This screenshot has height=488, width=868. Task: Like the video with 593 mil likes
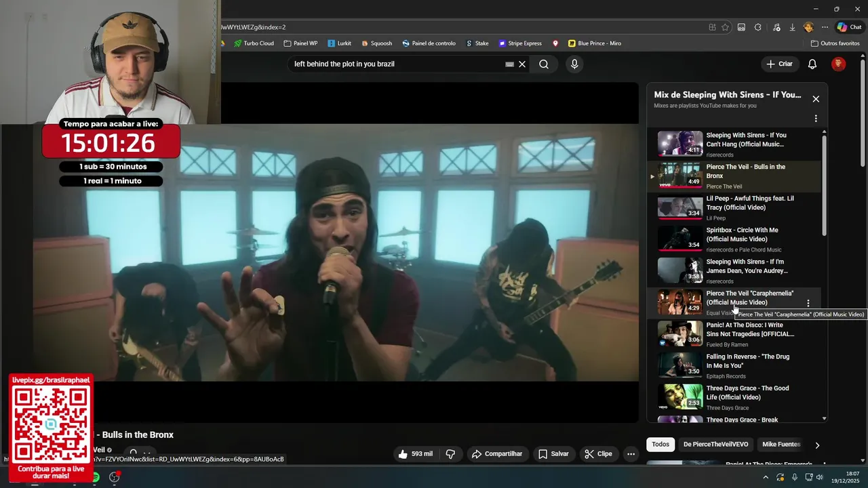coord(416,454)
